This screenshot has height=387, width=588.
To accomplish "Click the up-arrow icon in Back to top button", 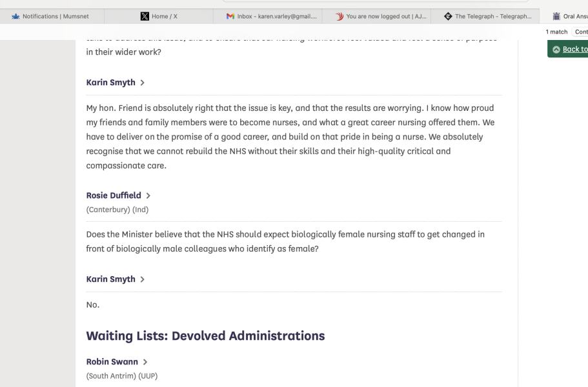I will 556,49.
